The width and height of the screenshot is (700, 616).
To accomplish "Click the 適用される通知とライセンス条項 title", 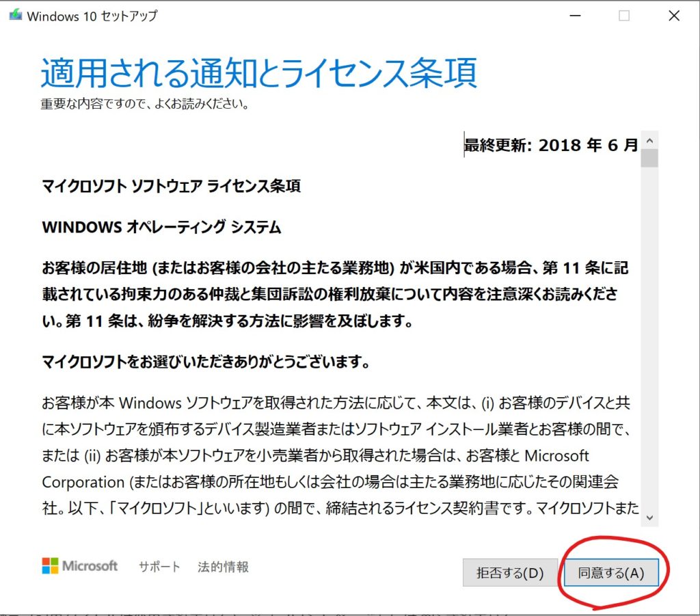I will coord(259,72).
